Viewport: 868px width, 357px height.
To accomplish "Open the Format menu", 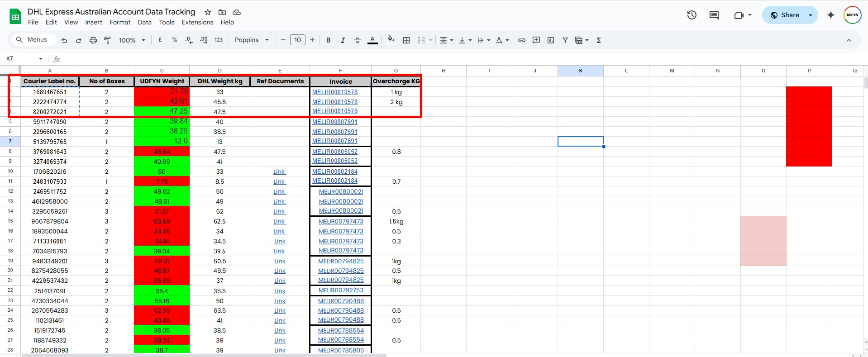I will pos(120,22).
